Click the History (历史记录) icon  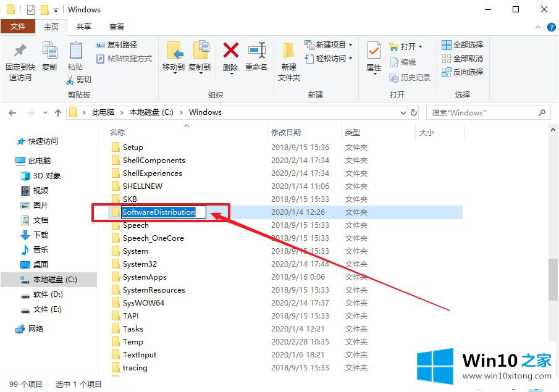394,78
